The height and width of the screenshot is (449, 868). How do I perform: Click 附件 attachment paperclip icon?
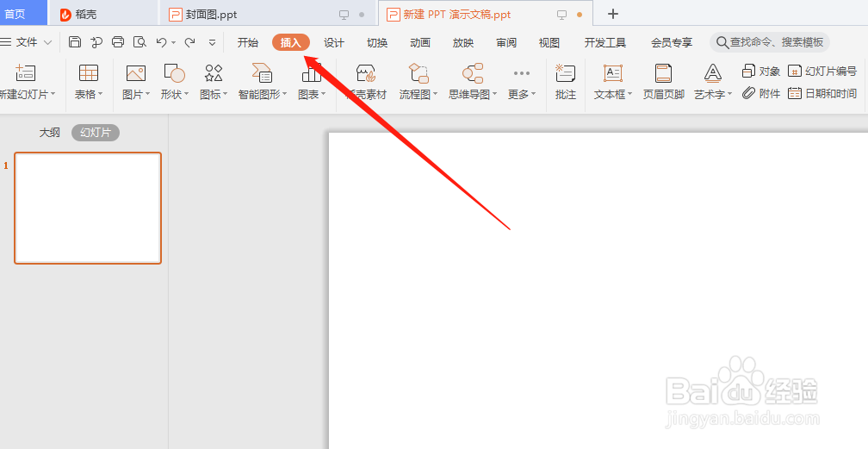tap(748, 93)
